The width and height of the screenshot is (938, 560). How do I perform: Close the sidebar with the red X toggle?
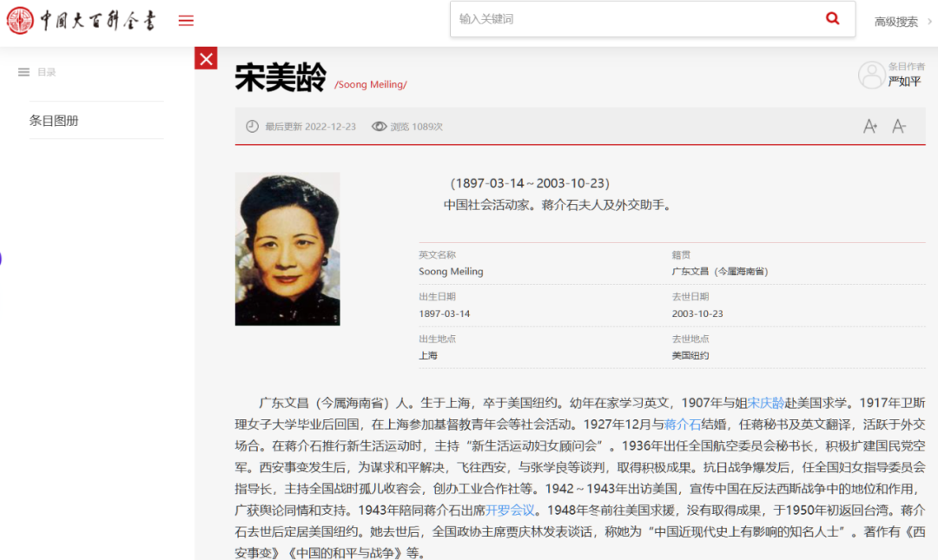click(x=206, y=58)
